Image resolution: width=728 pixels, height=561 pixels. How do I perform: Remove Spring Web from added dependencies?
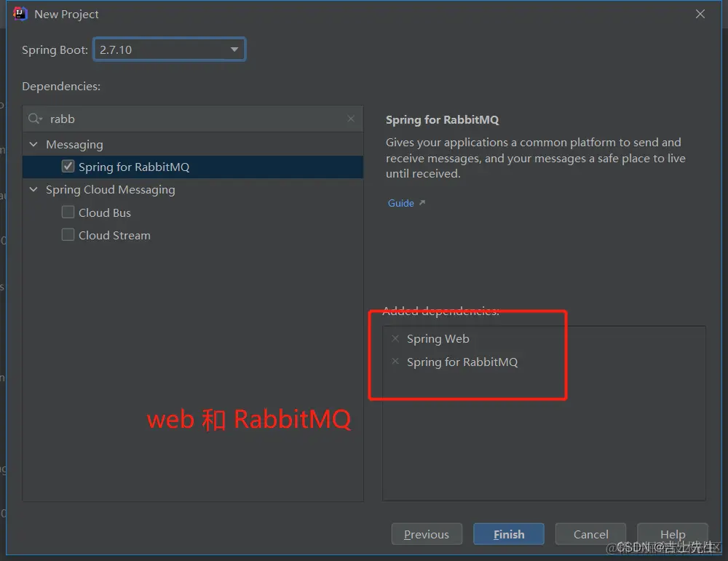tap(395, 338)
